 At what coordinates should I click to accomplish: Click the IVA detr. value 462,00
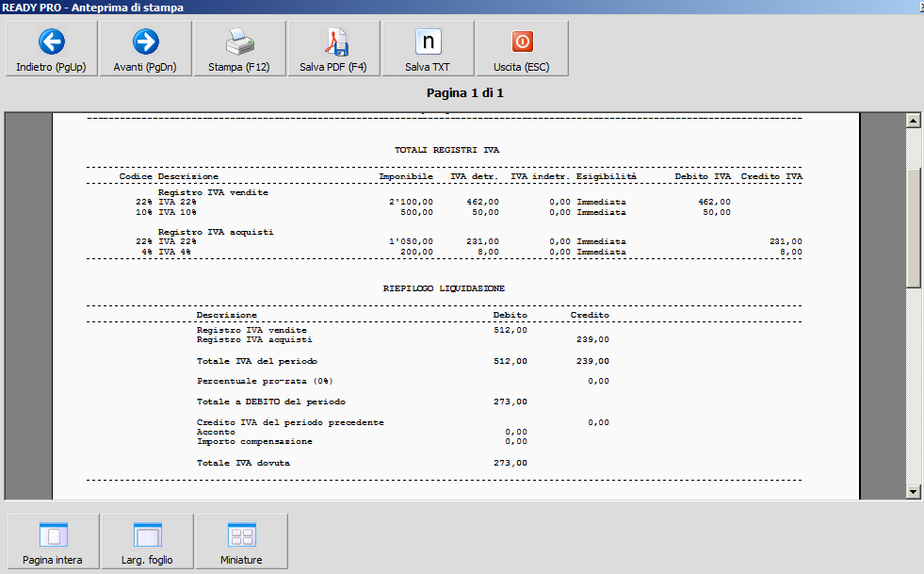(x=482, y=202)
